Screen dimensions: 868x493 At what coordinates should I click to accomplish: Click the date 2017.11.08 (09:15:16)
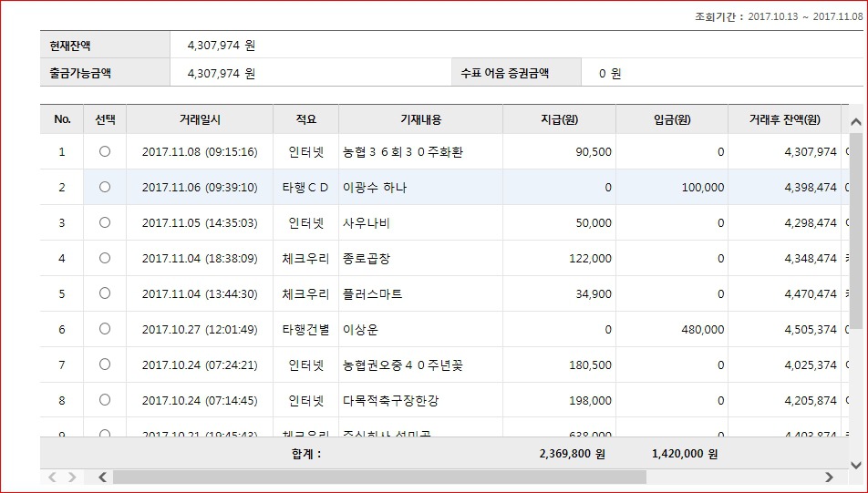pos(200,152)
